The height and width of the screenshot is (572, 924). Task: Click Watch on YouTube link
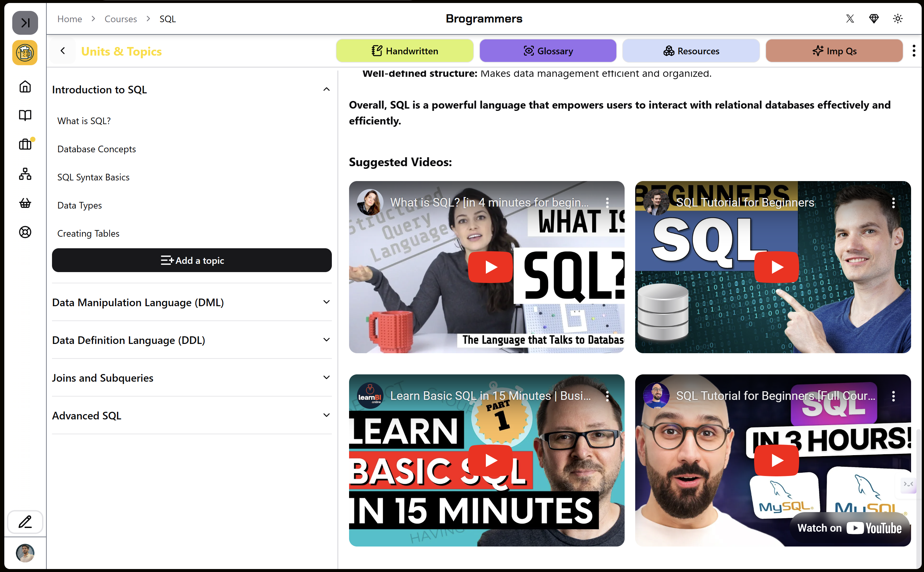coord(849,528)
